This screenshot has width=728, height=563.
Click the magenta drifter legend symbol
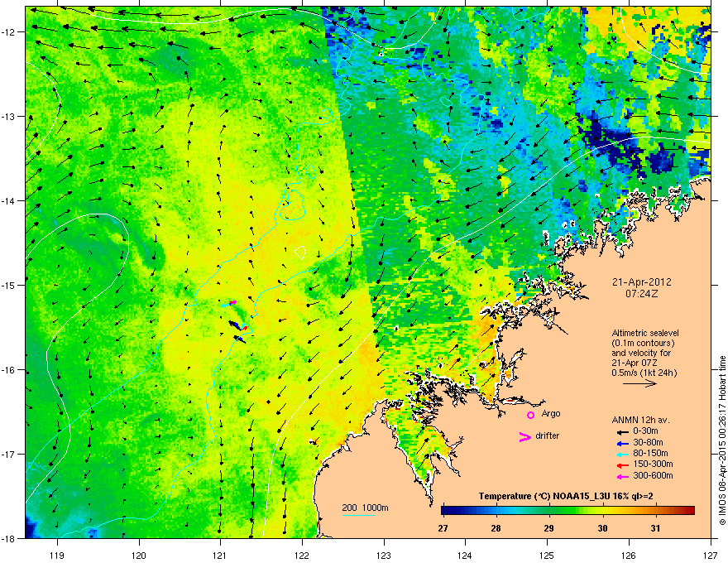[x=524, y=436]
